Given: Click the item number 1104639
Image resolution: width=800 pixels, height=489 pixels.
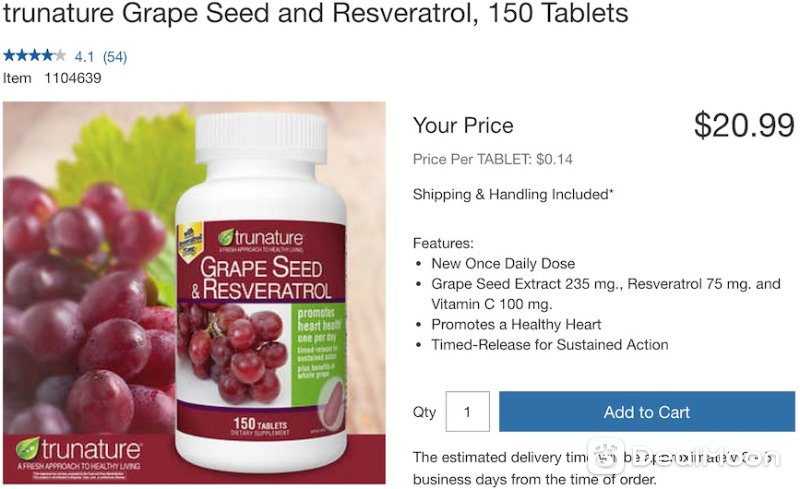Looking at the screenshot, I should coord(73,78).
